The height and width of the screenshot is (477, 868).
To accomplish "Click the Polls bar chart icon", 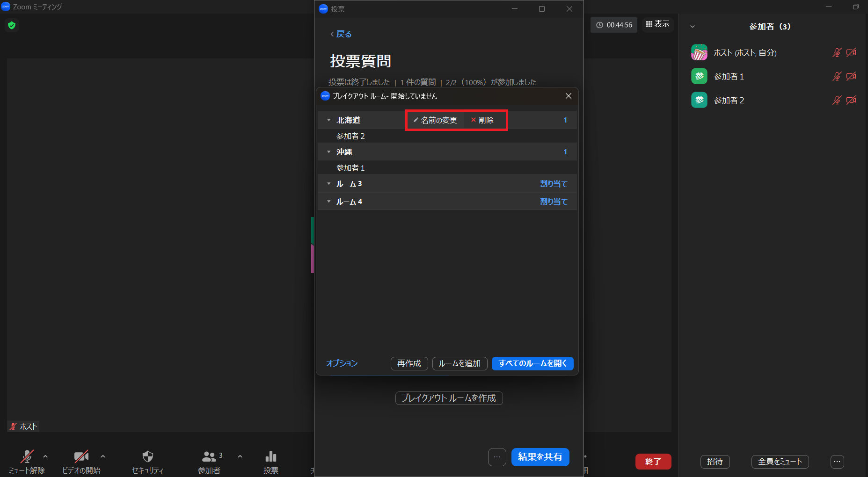I will [270, 456].
